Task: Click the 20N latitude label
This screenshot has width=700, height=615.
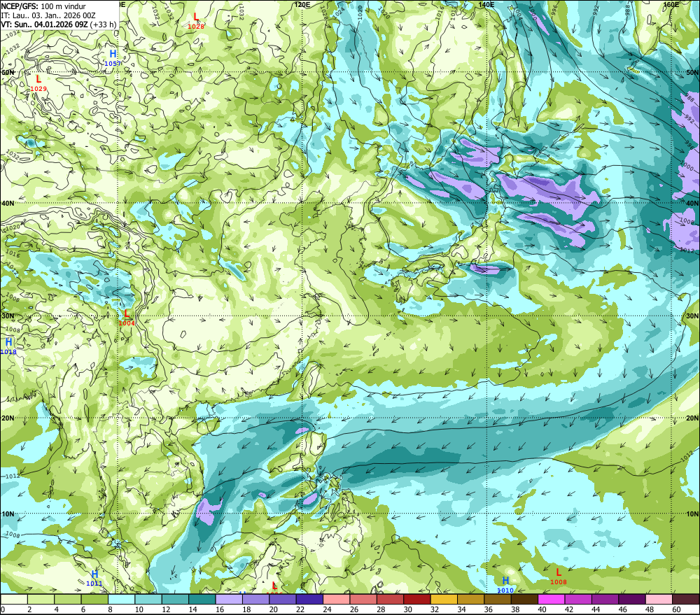Action: pos(692,418)
